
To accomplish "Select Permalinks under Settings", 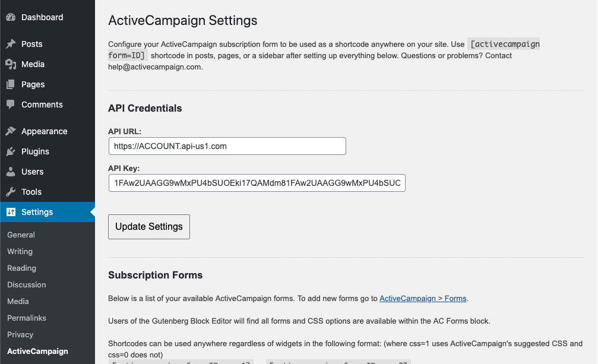I will (x=26, y=318).
